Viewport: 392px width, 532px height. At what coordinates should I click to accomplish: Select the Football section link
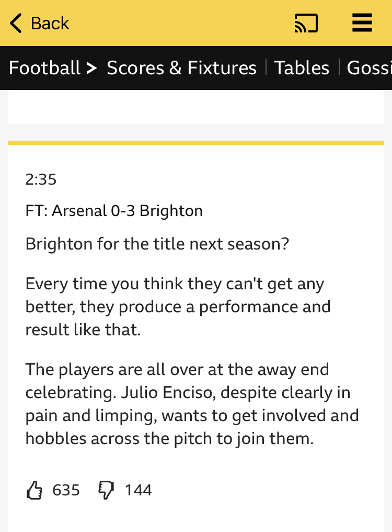pos(44,68)
